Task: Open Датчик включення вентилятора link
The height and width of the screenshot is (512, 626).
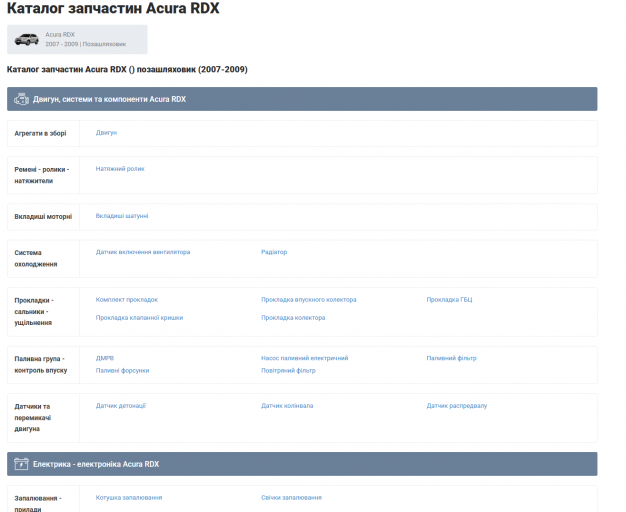Action: point(143,252)
